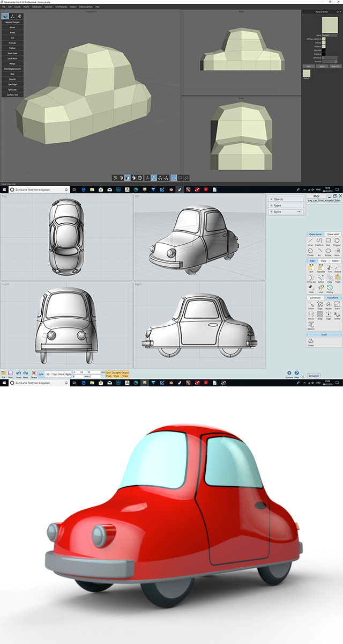This screenshot has height=644, width=343.
Task: Select the Move transform tool
Action: click(x=311, y=305)
